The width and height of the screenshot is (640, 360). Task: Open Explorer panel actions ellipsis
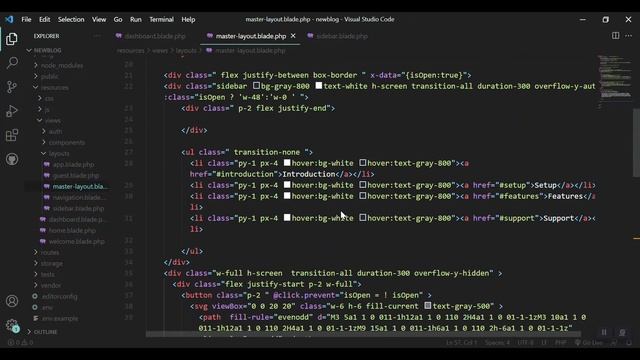[97, 36]
